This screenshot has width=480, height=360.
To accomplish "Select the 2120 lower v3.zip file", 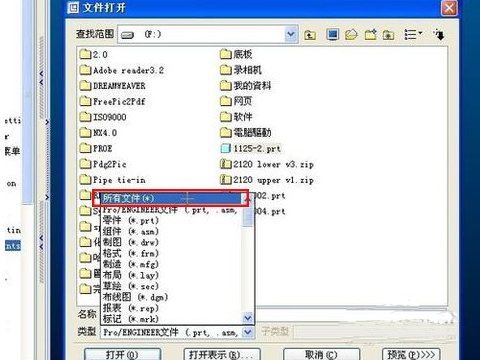I will coord(267,164).
